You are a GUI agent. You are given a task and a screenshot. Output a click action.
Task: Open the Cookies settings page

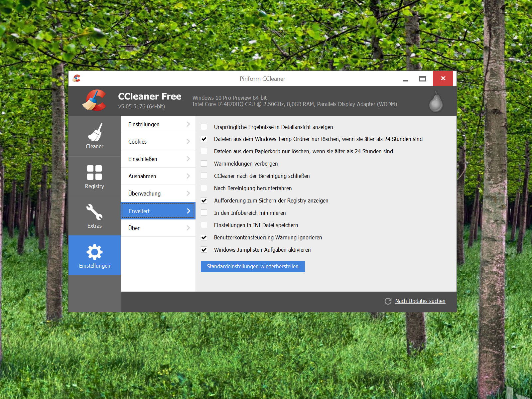pos(158,142)
